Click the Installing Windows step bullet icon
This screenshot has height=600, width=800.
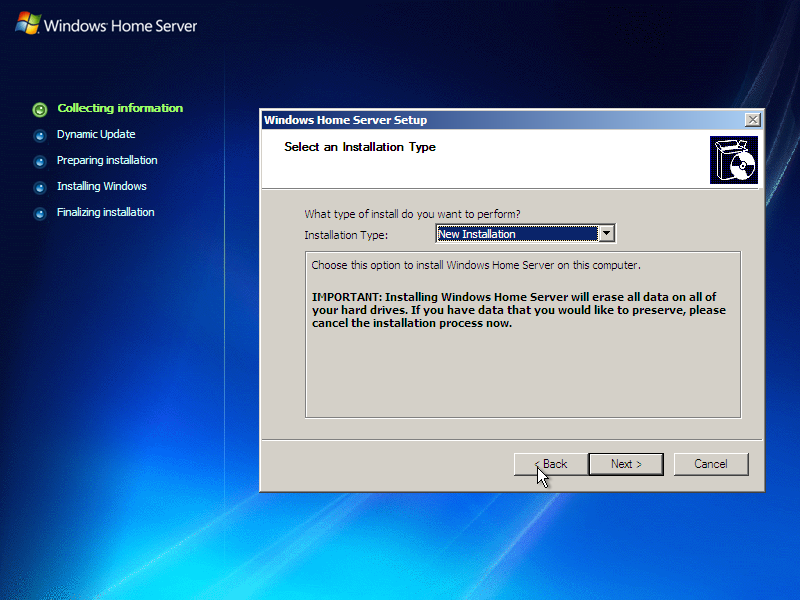click(x=39, y=187)
